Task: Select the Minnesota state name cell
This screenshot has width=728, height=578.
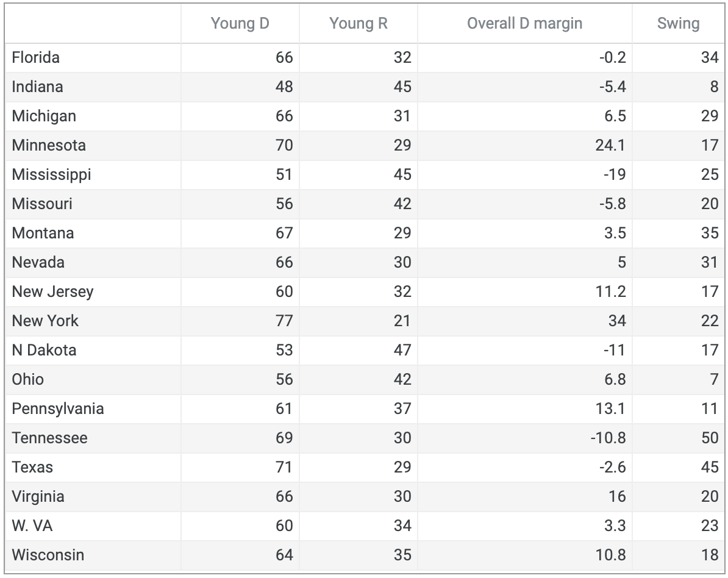Action: tap(49, 145)
